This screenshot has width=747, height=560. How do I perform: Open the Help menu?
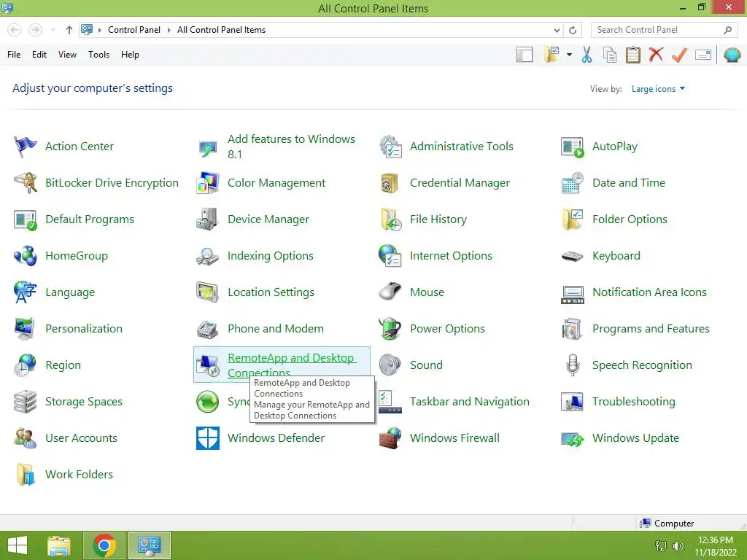[130, 55]
